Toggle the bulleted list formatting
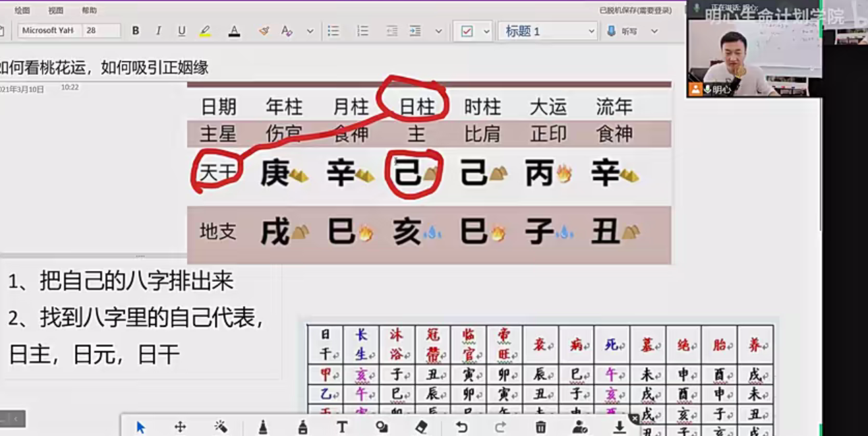 (x=332, y=31)
